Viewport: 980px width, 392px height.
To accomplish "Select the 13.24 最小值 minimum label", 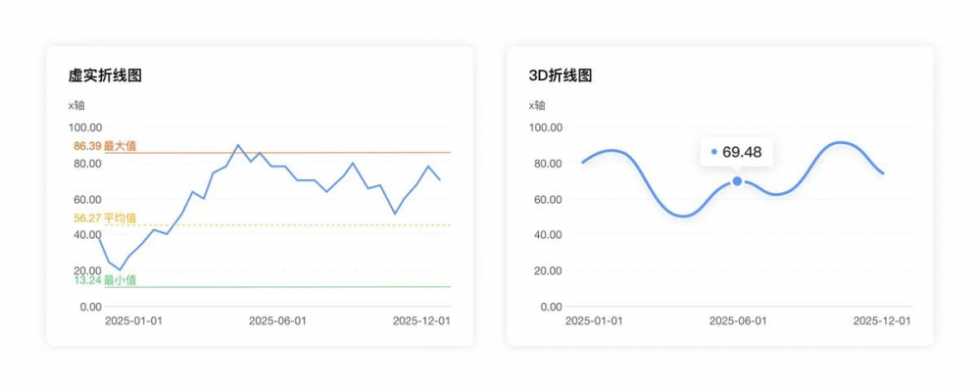I will pyautogui.click(x=105, y=280).
